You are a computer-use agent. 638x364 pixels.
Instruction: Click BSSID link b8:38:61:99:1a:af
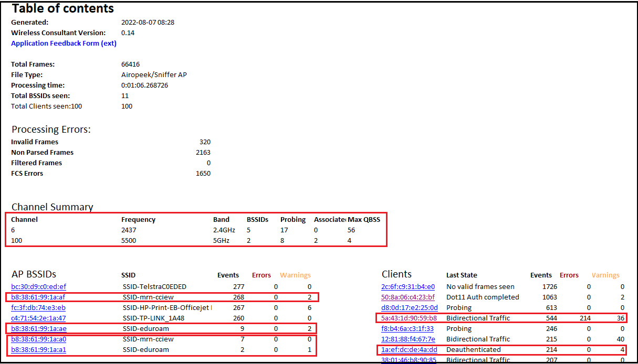click(x=38, y=297)
